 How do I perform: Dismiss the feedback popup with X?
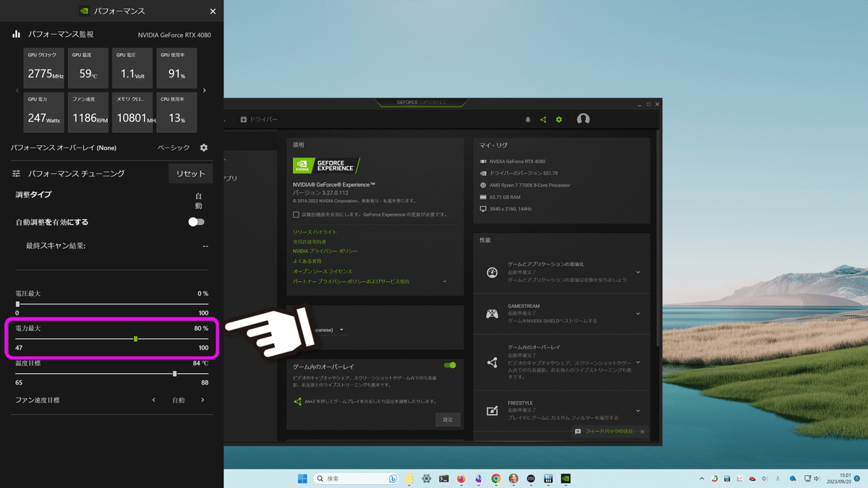pos(642,432)
